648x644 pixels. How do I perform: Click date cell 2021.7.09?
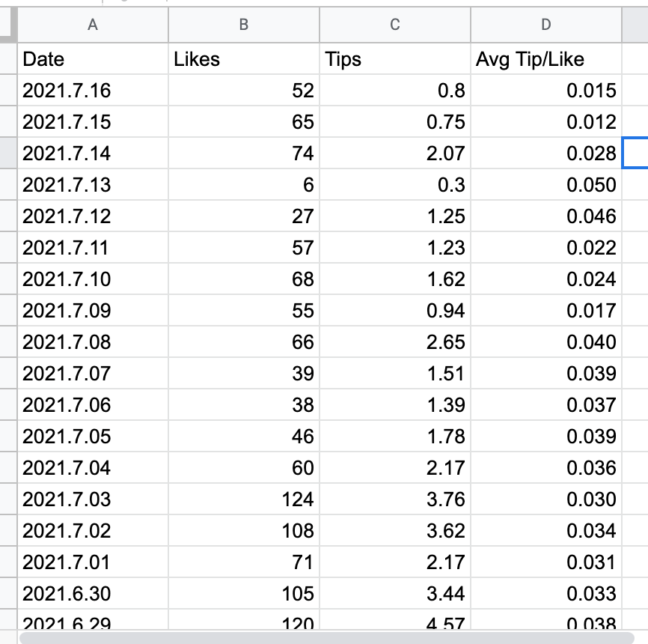point(93,310)
